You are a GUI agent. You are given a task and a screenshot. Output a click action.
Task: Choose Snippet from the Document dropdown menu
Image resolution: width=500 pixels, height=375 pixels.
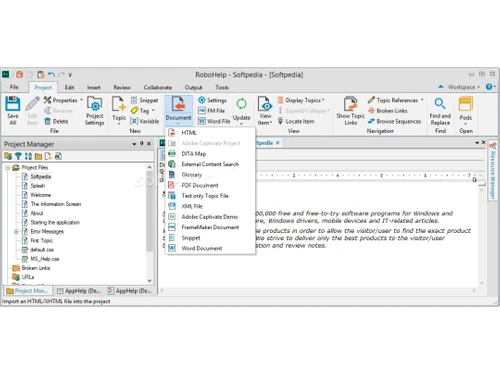click(210, 238)
